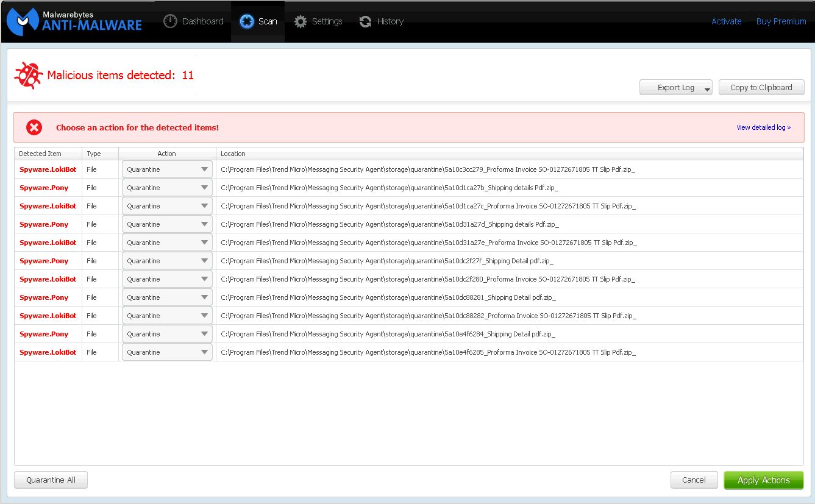815x504 pixels.
Task: Click the History refresh-arrows icon
Action: (365, 21)
